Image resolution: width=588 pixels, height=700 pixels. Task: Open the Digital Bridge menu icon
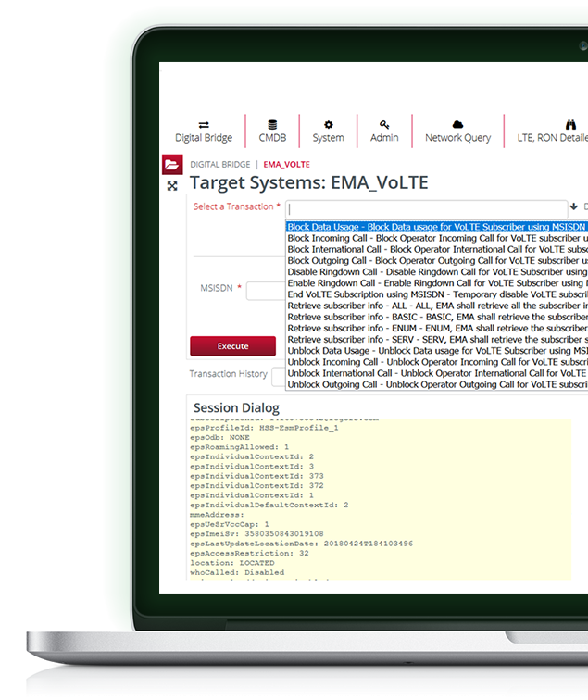pos(204,124)
